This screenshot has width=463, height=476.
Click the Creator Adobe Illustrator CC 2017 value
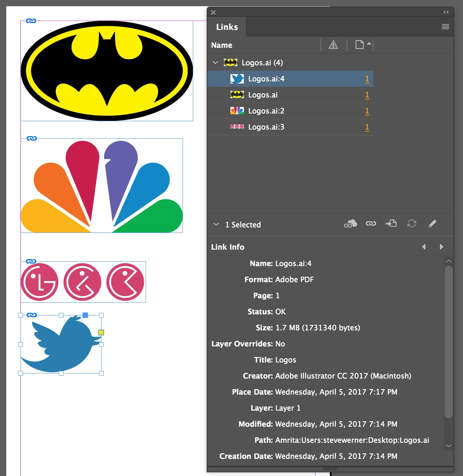click(343, 376)
